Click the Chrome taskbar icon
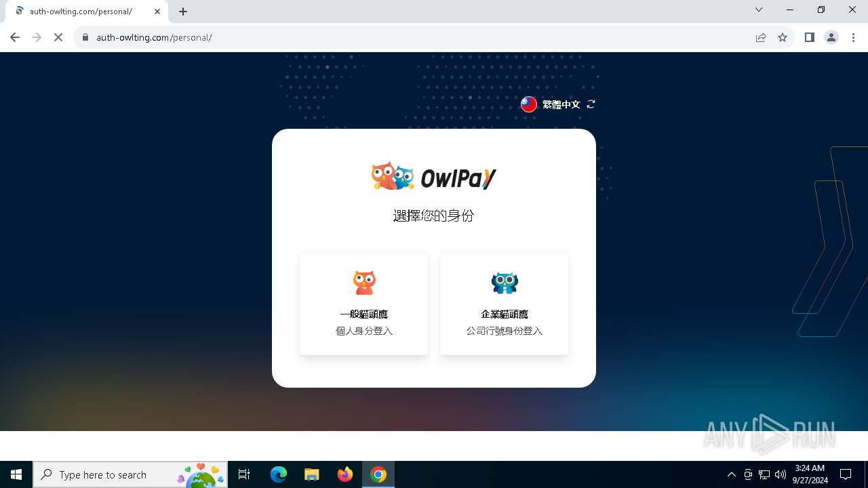868x488 pixels. click(378, 474)
